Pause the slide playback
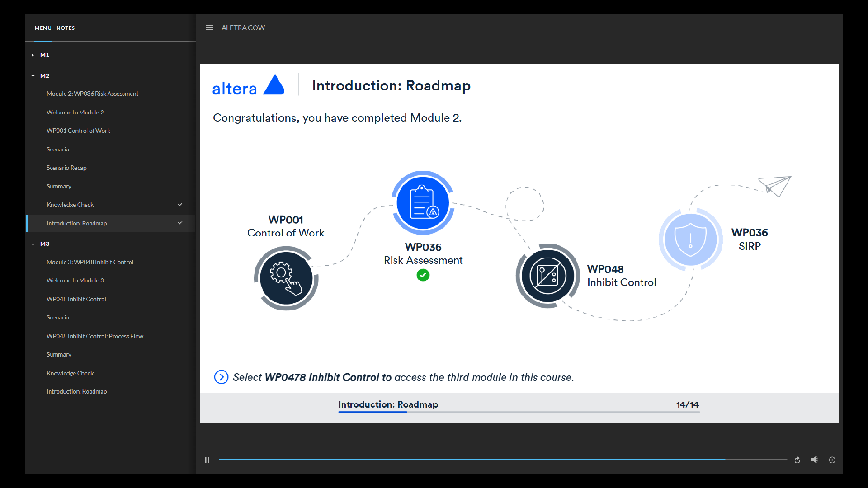Image resolution: width=868 pixels, height=488 pixels. [207, 460]
